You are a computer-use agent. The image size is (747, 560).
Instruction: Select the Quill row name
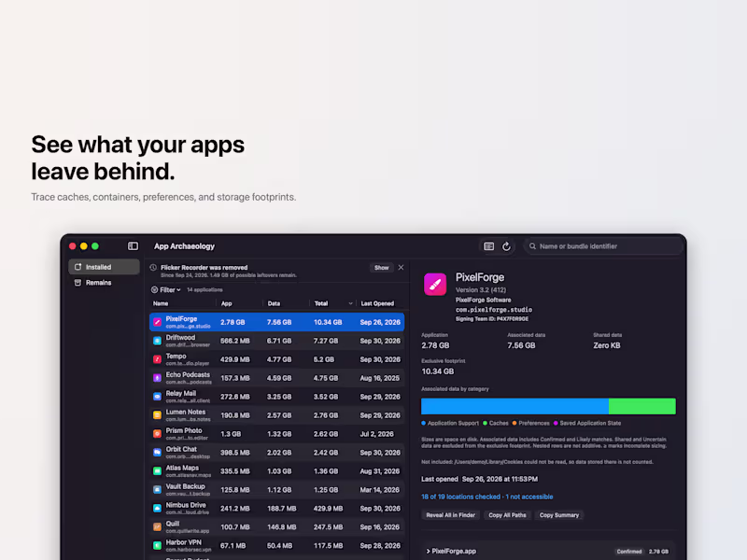coord(173,524)
